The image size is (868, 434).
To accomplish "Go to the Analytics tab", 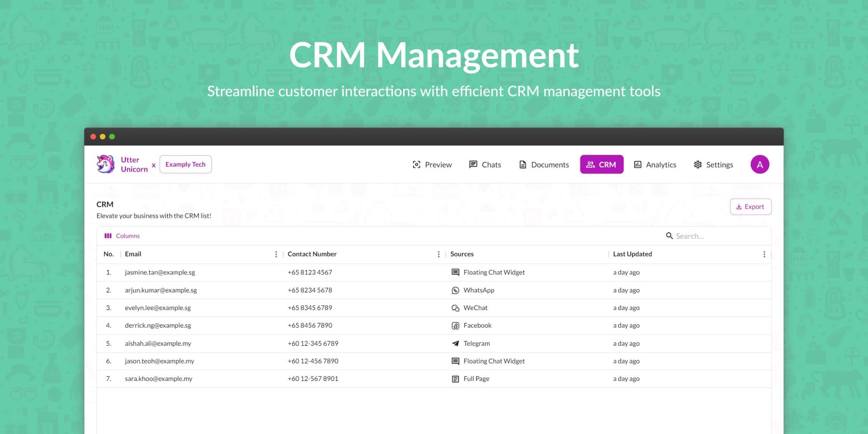I will coord(655,164).
